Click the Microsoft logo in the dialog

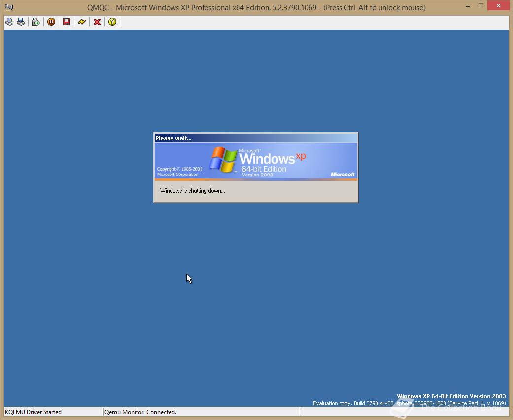point(342,175)
